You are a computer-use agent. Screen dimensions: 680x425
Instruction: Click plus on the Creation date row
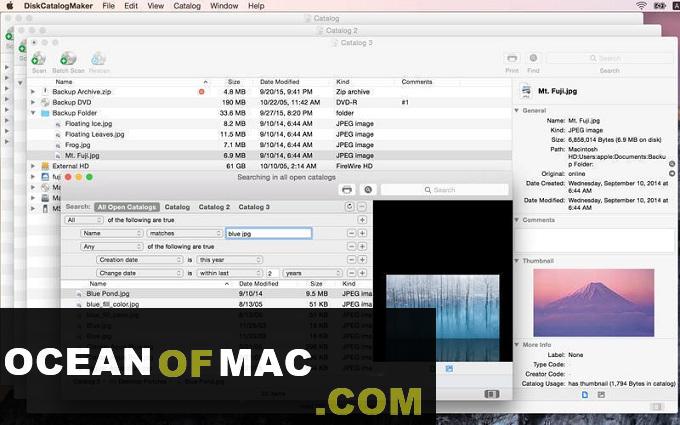click(362, 260)
